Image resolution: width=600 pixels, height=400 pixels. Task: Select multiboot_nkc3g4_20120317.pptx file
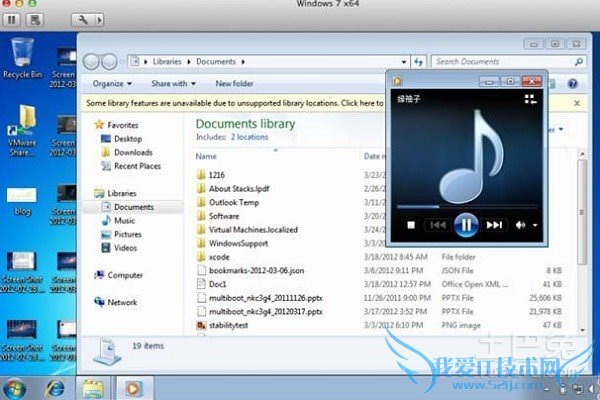[x=260, y=312]
